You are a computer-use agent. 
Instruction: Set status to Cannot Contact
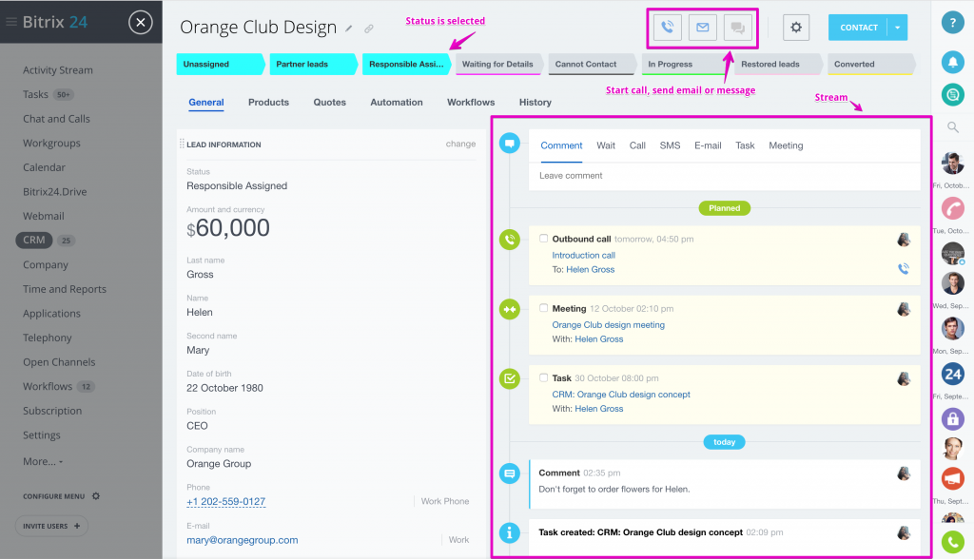(592, 64)
